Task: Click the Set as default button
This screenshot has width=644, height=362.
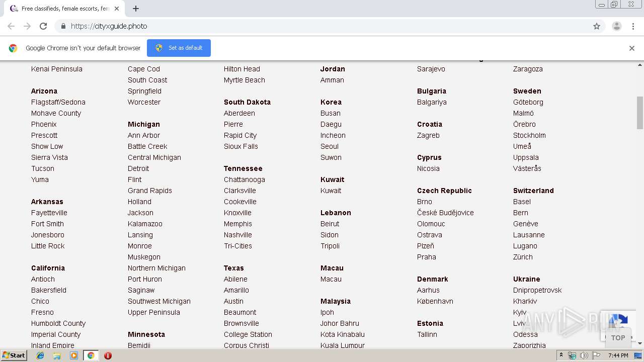Action: point(179,48)
